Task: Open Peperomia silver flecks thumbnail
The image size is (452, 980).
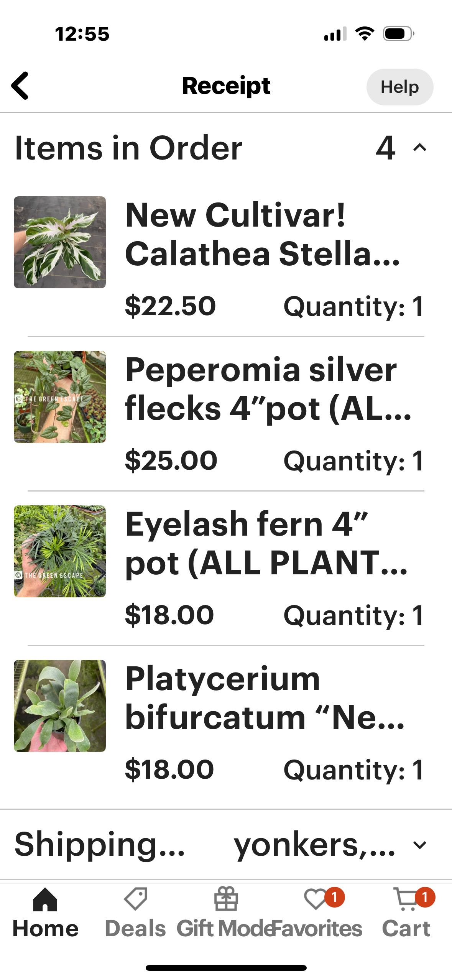Action: point(60,397)
